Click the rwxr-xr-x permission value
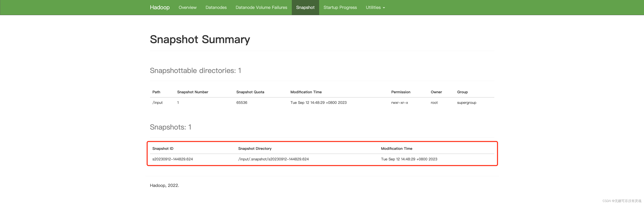Image resolution: width=644 pixels, height=204 pixels. [x=399, y=103]
